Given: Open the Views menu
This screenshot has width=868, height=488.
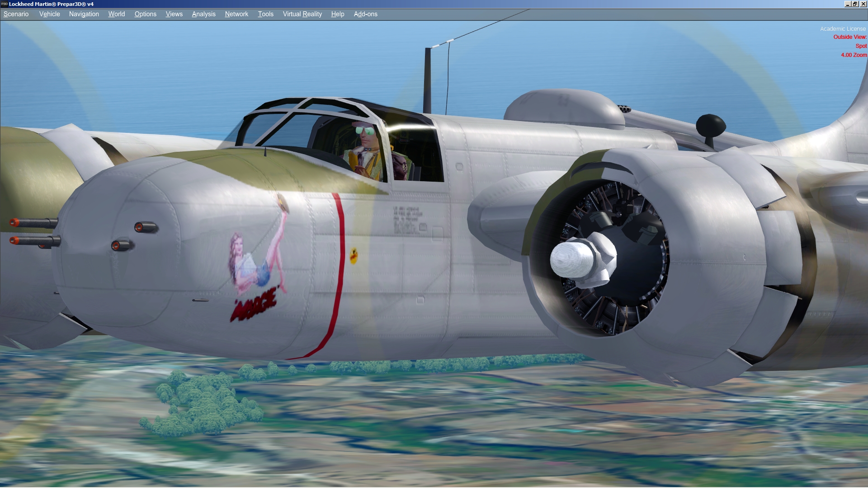Looking at the screenshot, I should coord(174,14).
